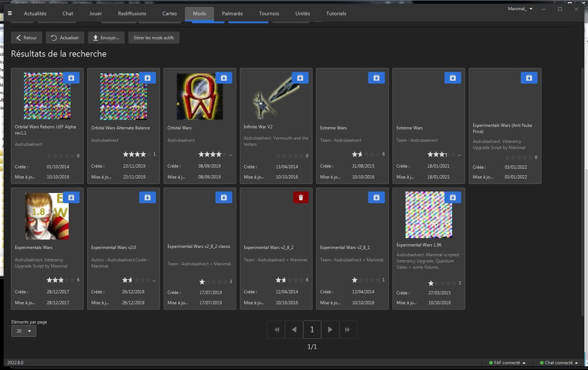Download the Experimental Wars v2_8_1 mod
The height and width of the screenshot is (370, 588).
[376, 197]
